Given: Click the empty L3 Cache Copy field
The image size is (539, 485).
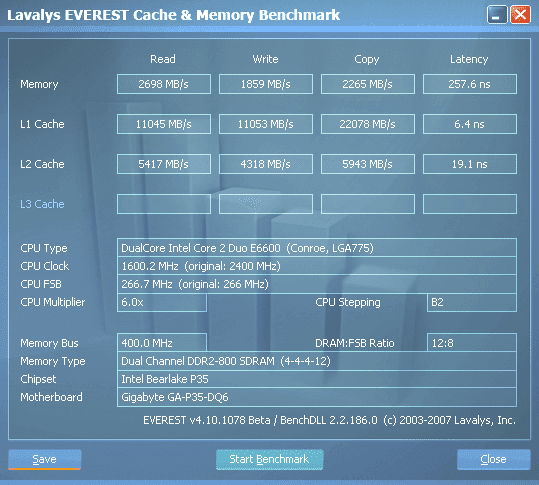Looking at the screenshot, I should pos(367,204).
